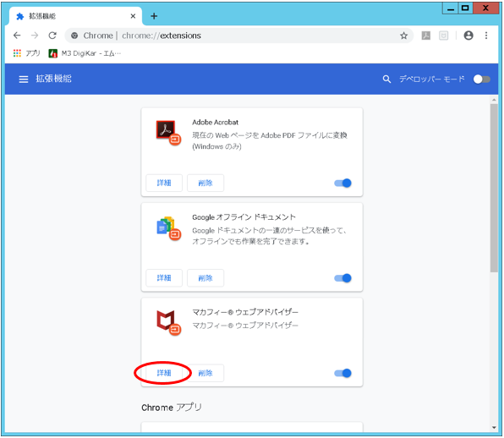Disable the Adobe Acrobat extension toggle
Image resolution: width=504 pixels, height=438 pixels.
click(343, 183)
